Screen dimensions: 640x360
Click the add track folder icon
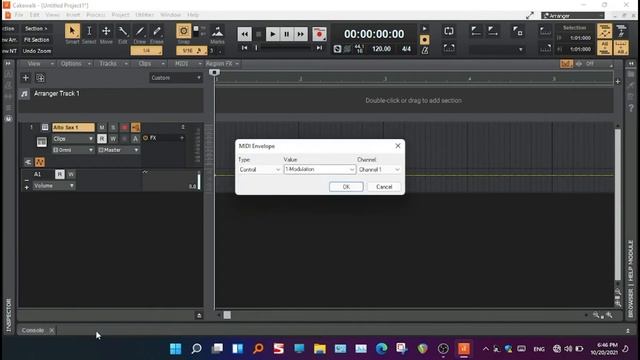click(40, 78)
